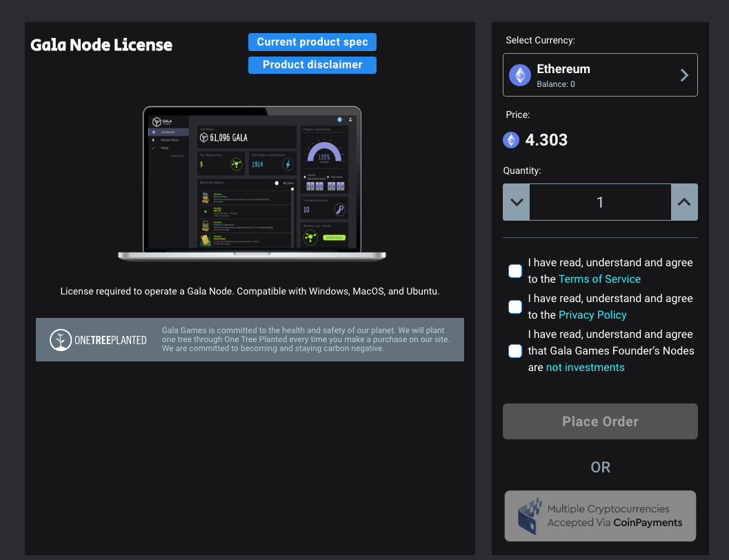Viewport: 729px width, 560px height.
Task: Click the Balance: 0 text
Action: click(556, 84)
